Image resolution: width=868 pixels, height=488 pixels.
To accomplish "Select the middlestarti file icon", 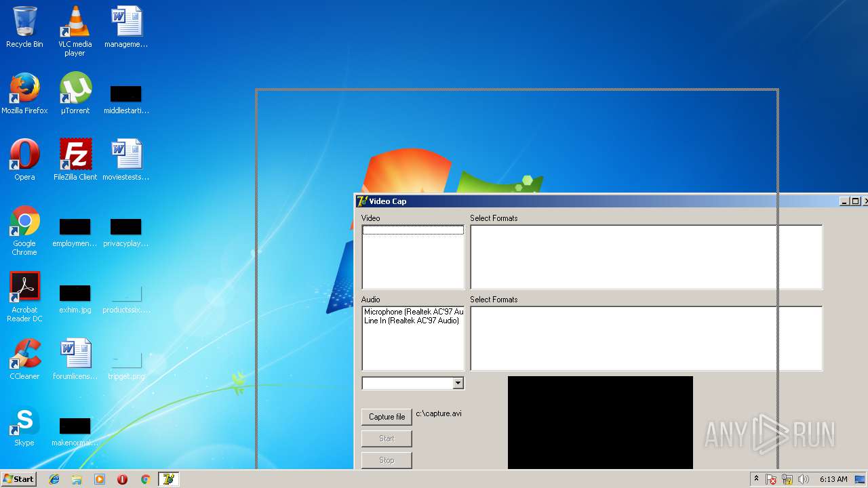I will coord(126,99).
